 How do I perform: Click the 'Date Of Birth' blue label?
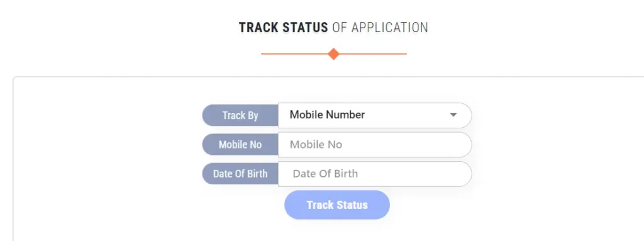(x=240, y=174)
